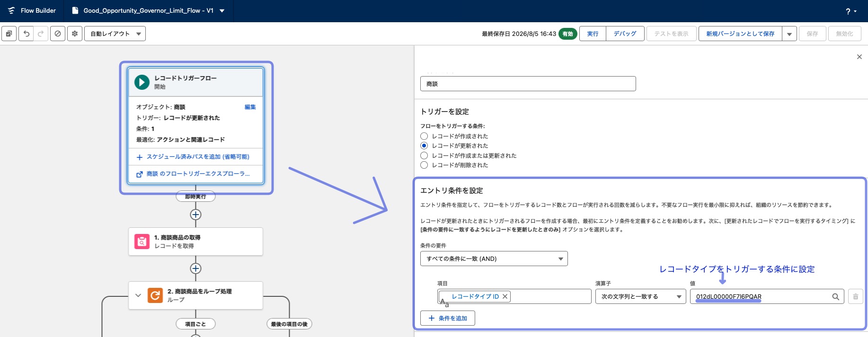Click the 条件を追加 button
Image resolution: width=868 pixels, height=337 pixels.
point(448,318)
